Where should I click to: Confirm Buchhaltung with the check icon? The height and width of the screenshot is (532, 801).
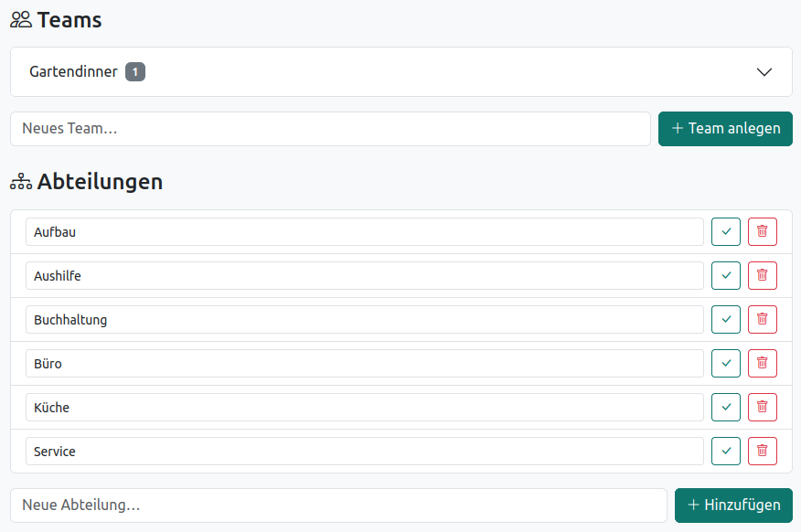(x=726, y=320)
